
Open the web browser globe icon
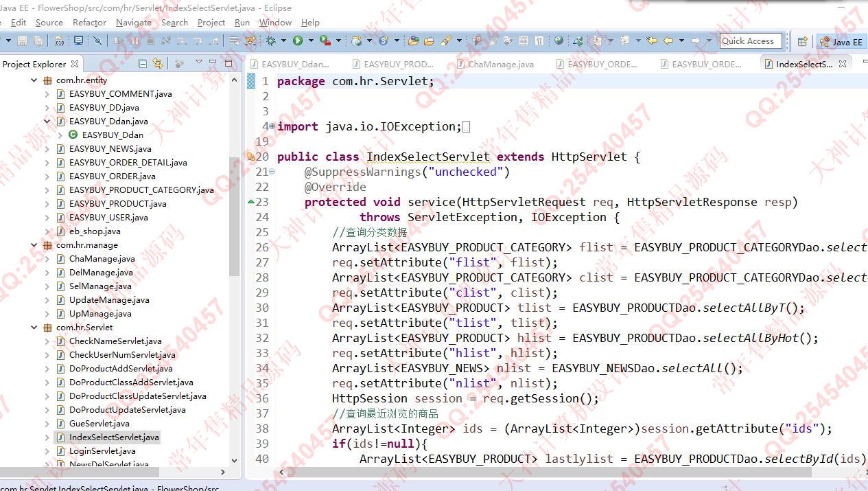(x=559, y=41)
